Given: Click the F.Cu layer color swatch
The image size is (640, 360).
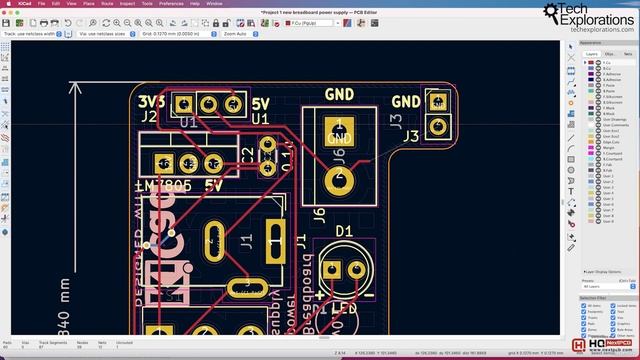Looking at the screenshot, I should 591,62.
